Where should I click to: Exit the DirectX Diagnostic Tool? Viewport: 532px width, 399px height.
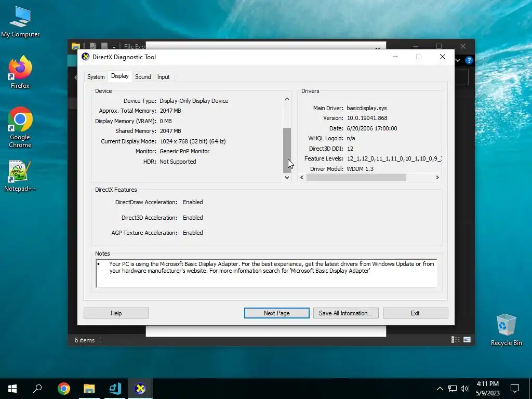tap(415, 313)
